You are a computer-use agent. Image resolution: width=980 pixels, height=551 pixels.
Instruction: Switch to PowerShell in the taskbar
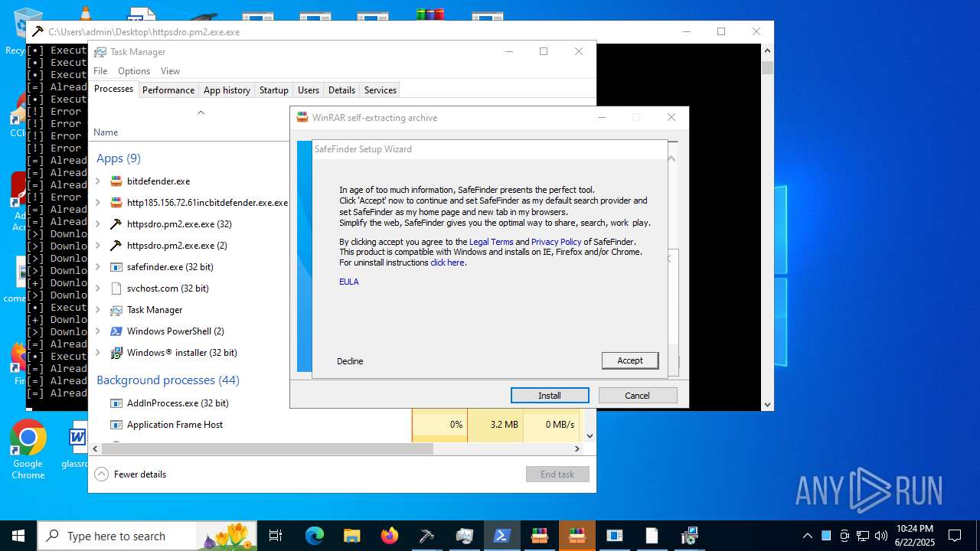[501, 536]
